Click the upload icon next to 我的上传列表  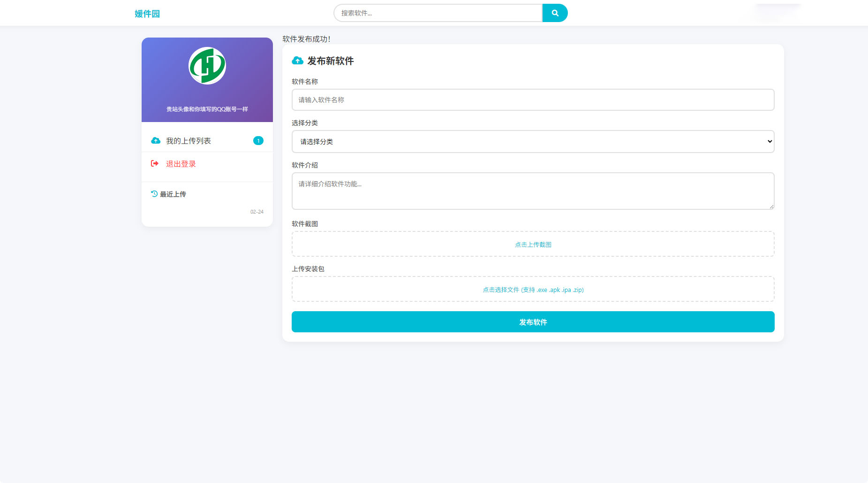(155, 140)
